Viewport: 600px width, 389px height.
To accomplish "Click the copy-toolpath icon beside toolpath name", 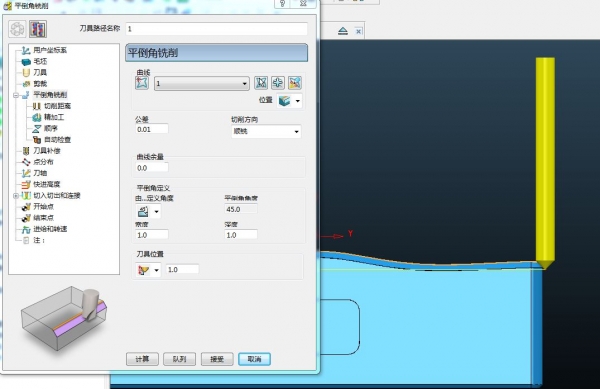I will click(38, 29).
